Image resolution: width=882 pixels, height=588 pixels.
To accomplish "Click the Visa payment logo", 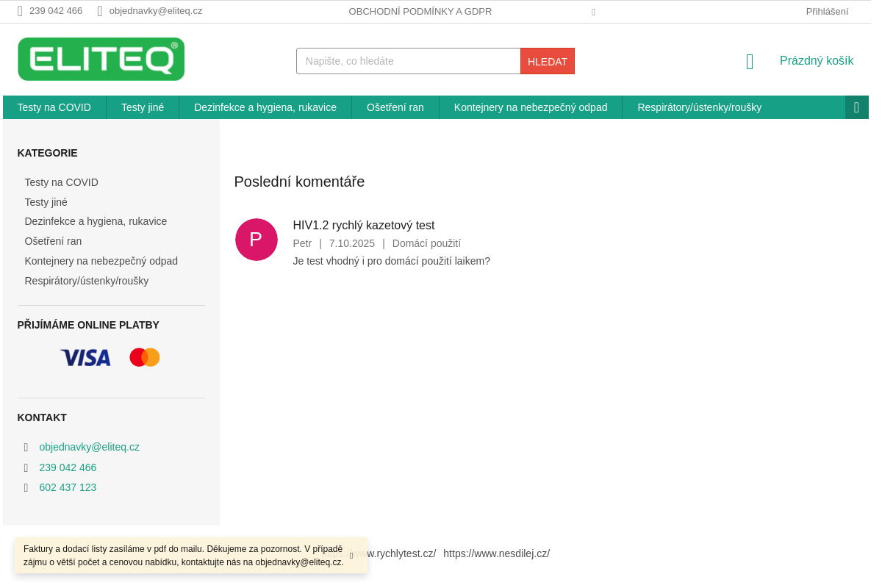I will (85, 358).
